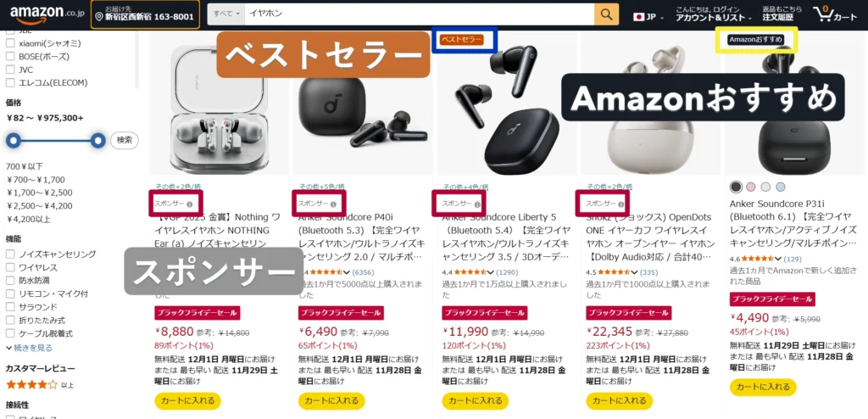This screenshot has width=868, height=419.
Task: Expand 続きを見る under 機能 filters
Action: point(30,348)
